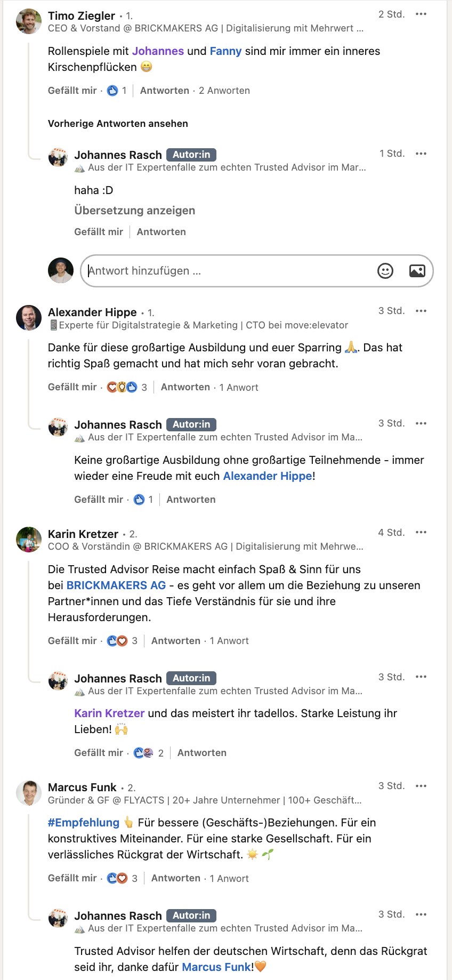
Task: Like Marcus Funk's comment
Action: pos(72,878)
